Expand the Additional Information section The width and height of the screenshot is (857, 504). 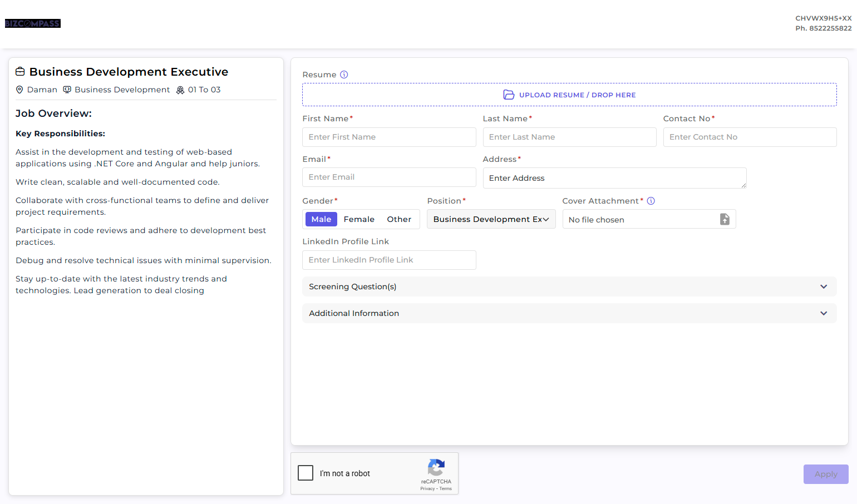pyautogui.click(x=569, y=313)
